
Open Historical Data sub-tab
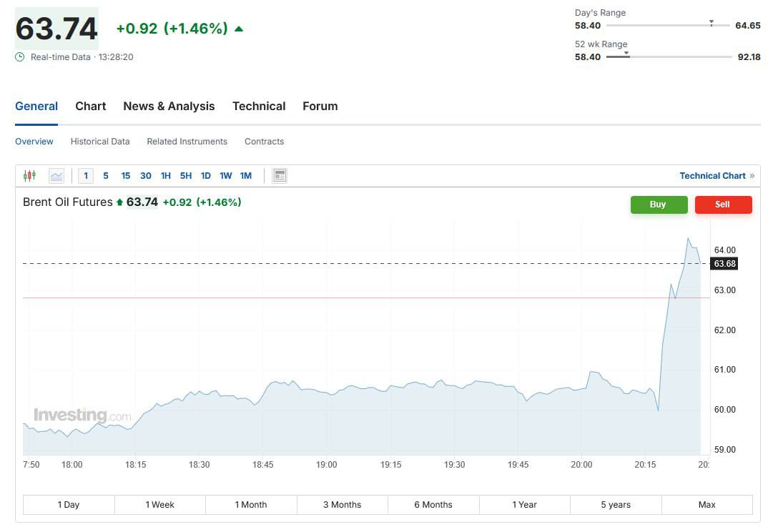(x=100, y=142)
